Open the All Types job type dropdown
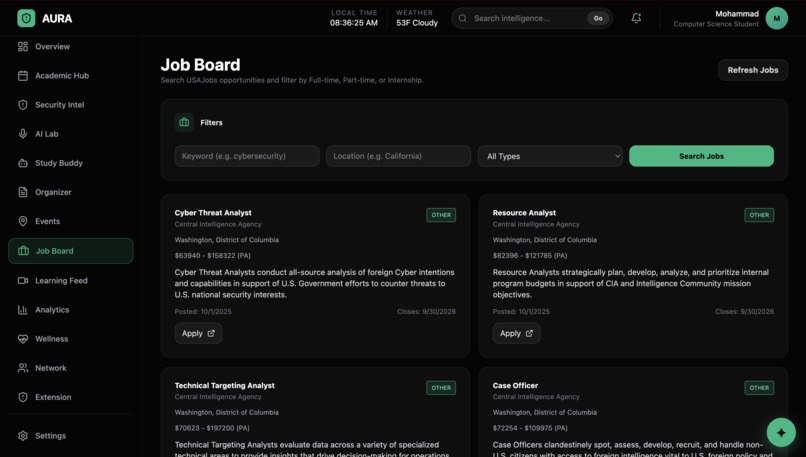This screenshot has width=806, height=457. coord(550,156)
